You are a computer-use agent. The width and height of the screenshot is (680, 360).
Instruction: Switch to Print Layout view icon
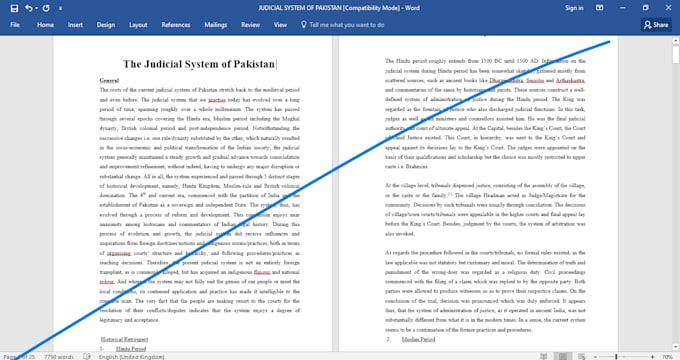click(x=562, y=357)
